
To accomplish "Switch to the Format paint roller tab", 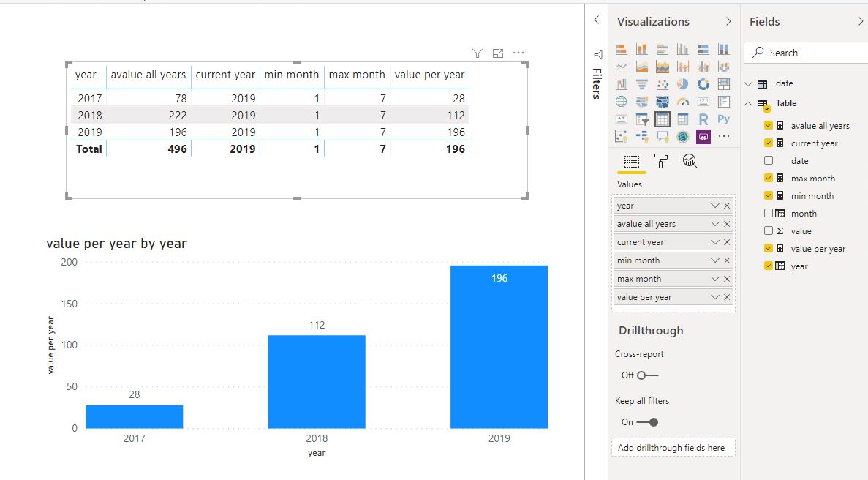I will (660, 161).
